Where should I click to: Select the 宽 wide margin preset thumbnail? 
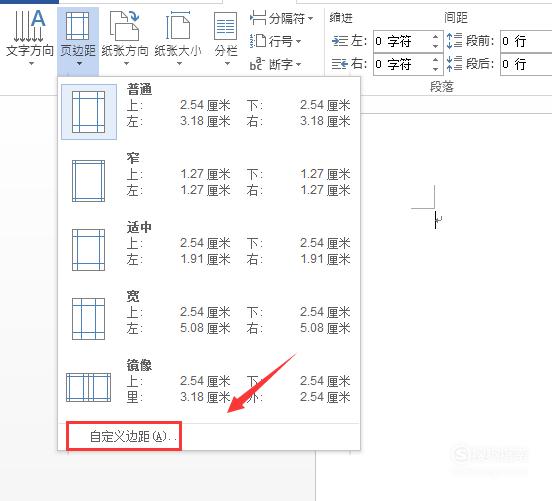pos(88,319)
